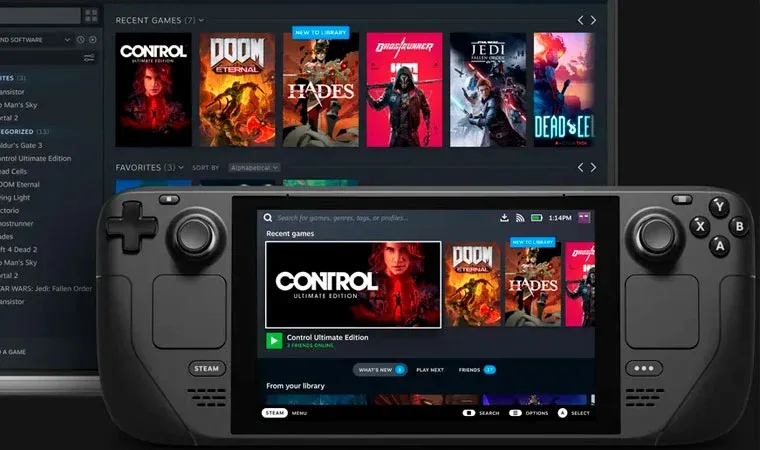Select Left 4 Dead 2 in sidebar list
This screenshot has height=450, width=760.
point(19,249)
